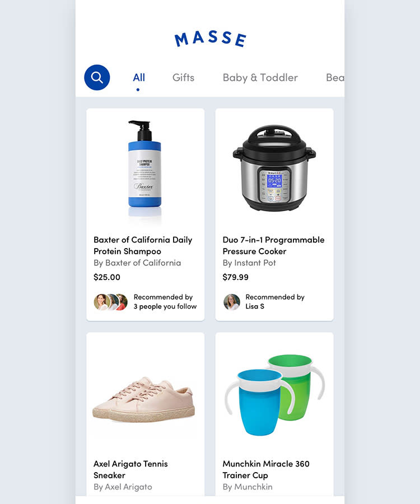This screenshot has height=504, width=420.
Task: Click the Baxter of California Daily Protein Shampoo title
Action: point(143,246)
